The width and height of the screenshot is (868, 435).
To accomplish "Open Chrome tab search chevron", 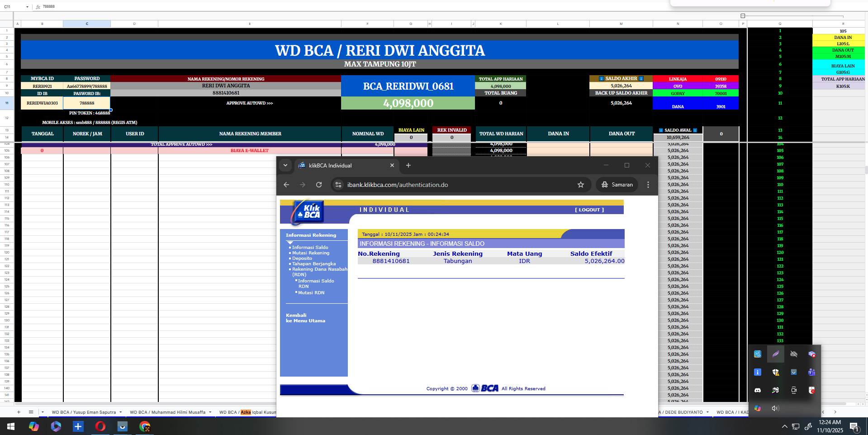I will coord(285,165).
